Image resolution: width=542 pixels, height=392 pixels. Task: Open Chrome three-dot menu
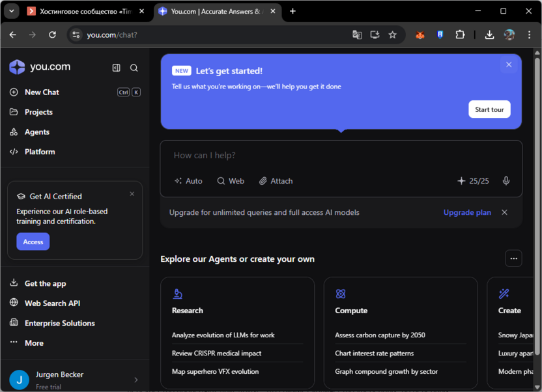(529, 35)
